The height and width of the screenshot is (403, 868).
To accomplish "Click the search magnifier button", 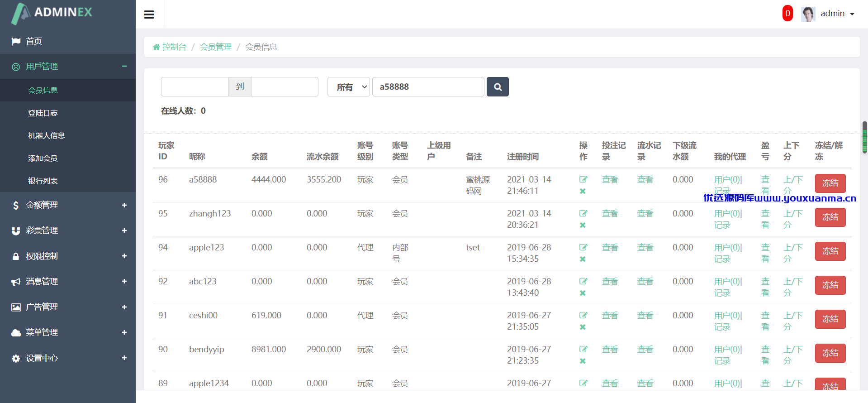I will (498, 87).
